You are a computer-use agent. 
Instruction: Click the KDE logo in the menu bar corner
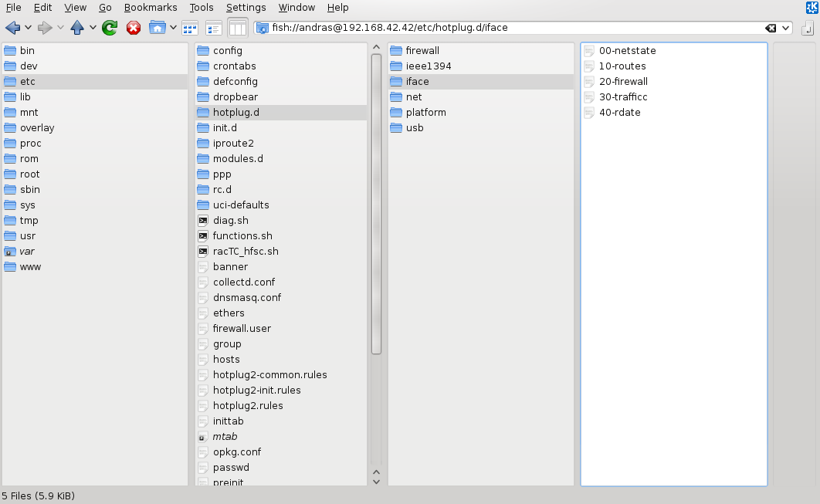(812, 8)
